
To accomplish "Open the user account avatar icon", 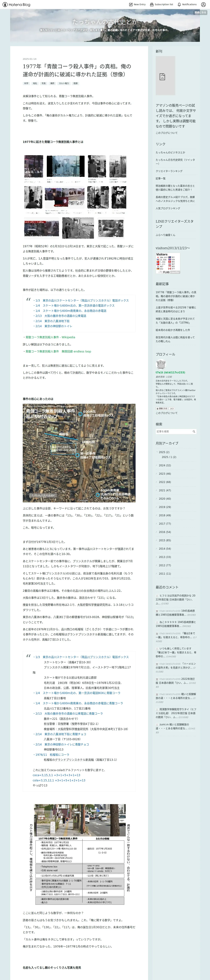I will (203, 5).
